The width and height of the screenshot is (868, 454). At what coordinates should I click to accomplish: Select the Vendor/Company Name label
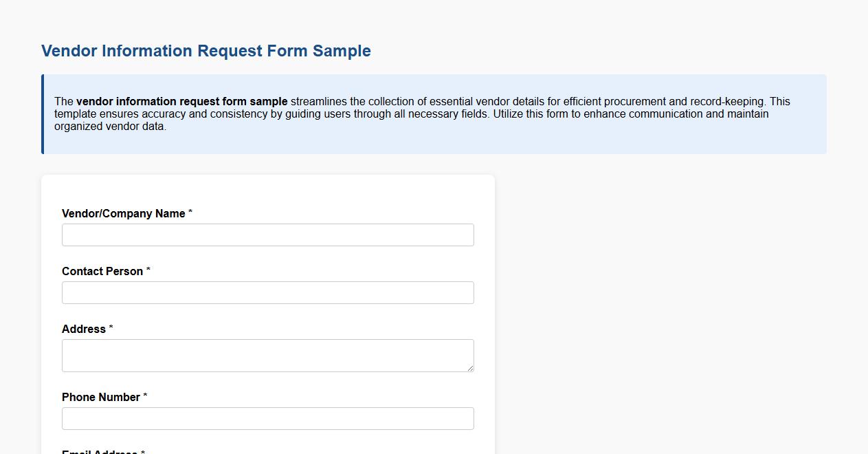tap(124, 213)
